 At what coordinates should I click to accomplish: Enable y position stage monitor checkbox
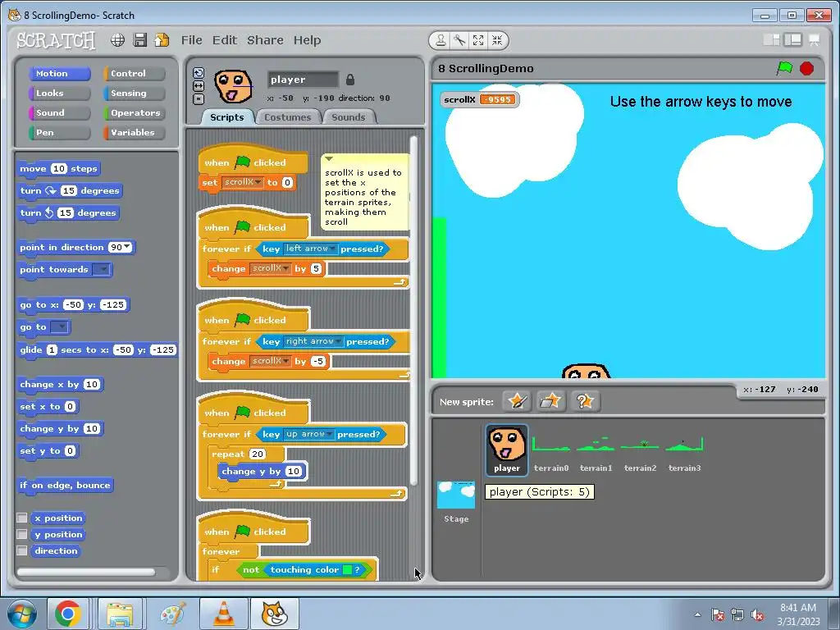[x=22, y=534]
